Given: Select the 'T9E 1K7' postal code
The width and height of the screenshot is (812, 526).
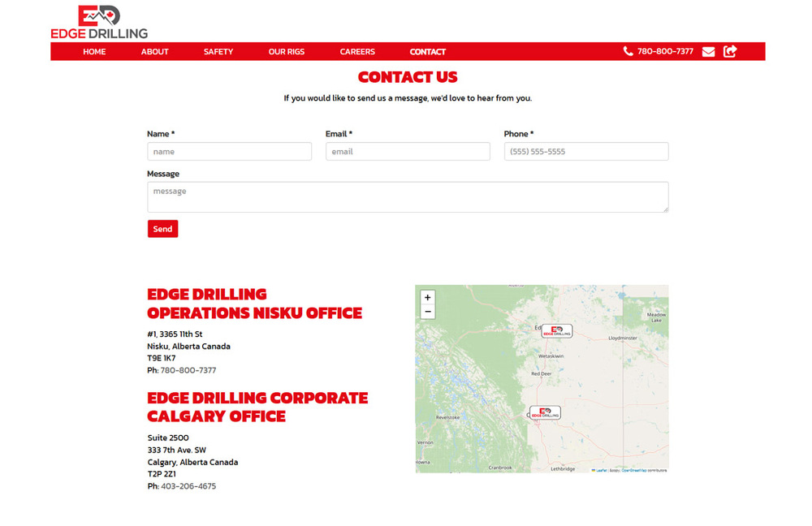Looking at the screenshot, I should coord(161,358).
